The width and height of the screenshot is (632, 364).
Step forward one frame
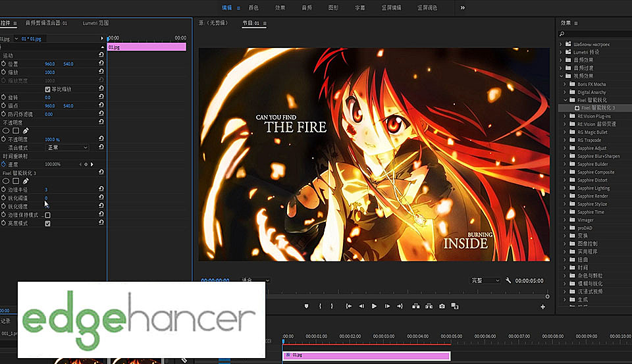tap(387, 306)
